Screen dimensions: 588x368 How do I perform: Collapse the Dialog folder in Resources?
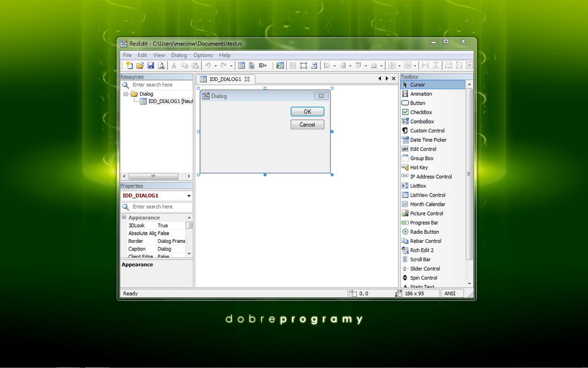pyautogui.click(x=126, y=93)
